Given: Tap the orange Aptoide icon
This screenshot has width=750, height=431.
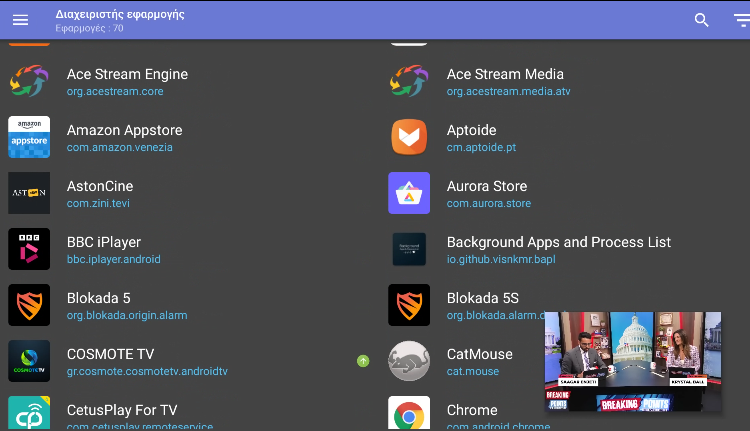Looking at the screenshot, I should [409, 137].
